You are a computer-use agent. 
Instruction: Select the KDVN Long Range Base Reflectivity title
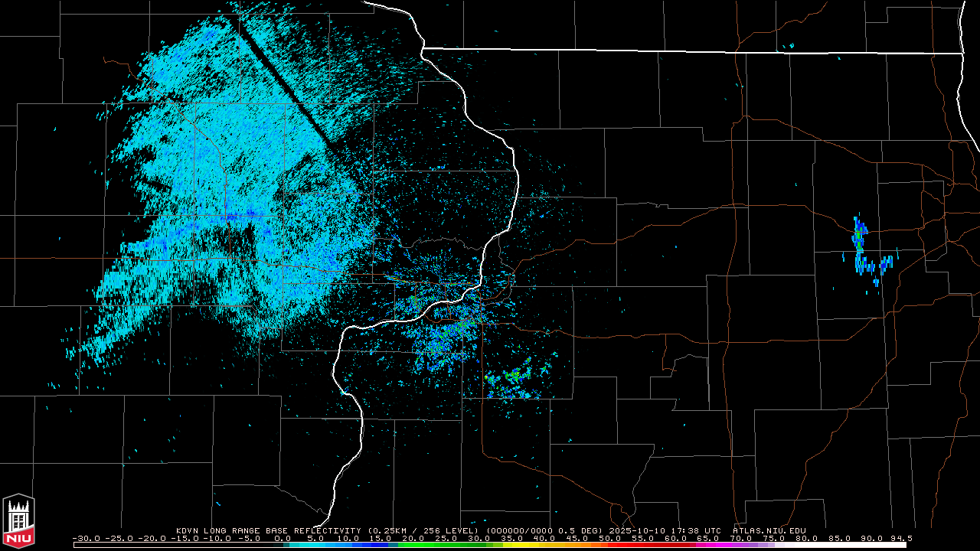269,530
